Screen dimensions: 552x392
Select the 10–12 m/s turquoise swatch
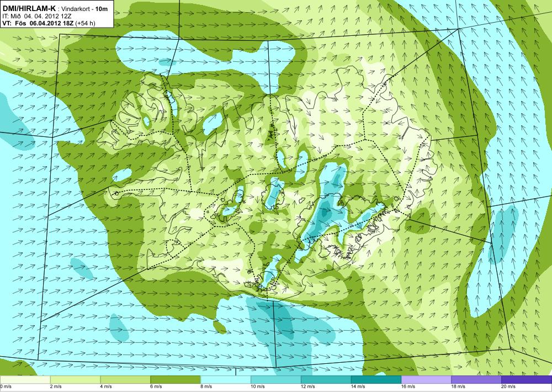coord(275,380)
